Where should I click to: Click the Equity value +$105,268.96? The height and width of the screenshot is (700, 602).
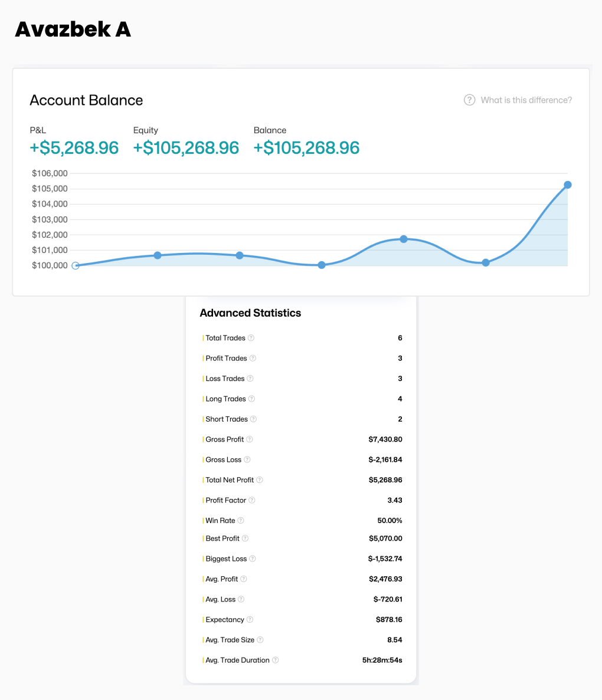pos(186,147)
